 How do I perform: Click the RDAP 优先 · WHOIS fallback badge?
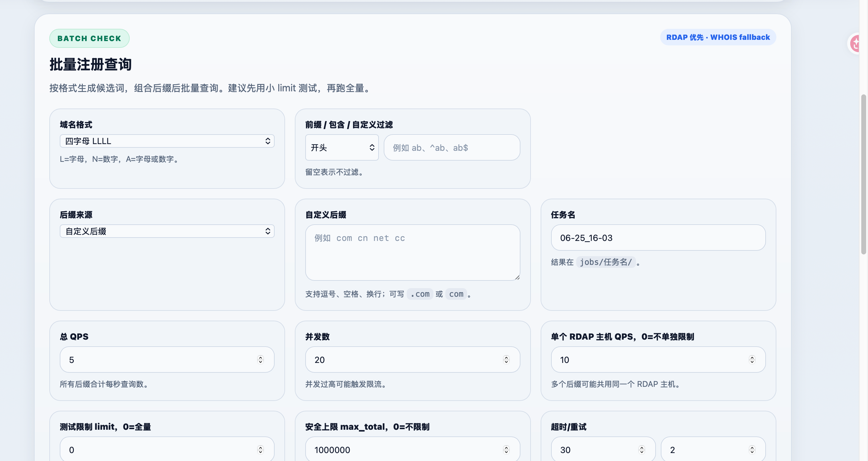(718, 37)
